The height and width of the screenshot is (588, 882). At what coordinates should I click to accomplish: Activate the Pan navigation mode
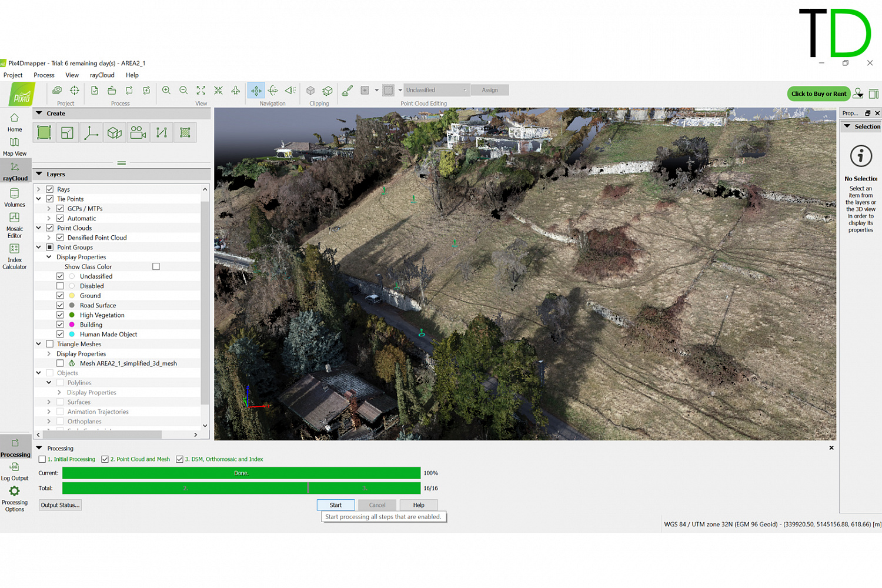(x=256, y=90)
